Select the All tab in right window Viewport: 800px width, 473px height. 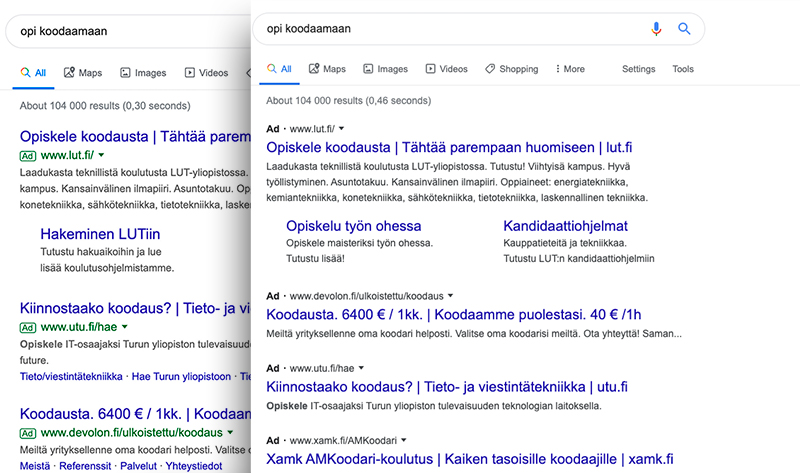coord(279,69)
